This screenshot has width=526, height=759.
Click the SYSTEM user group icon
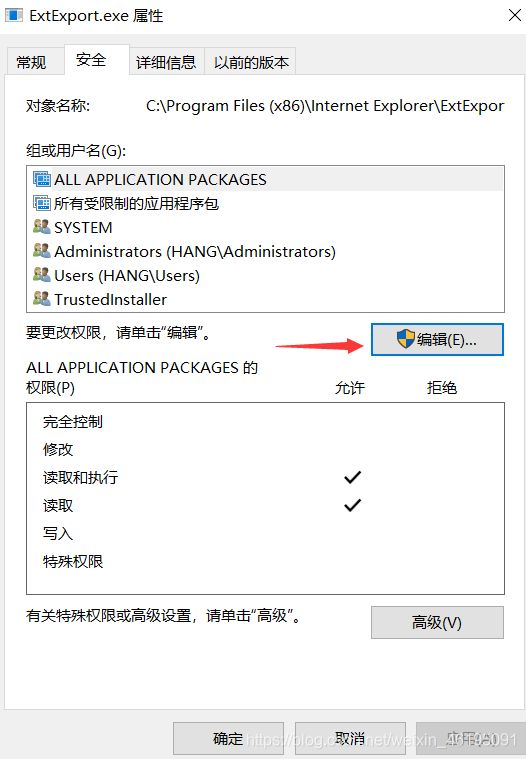click(42, 227)
